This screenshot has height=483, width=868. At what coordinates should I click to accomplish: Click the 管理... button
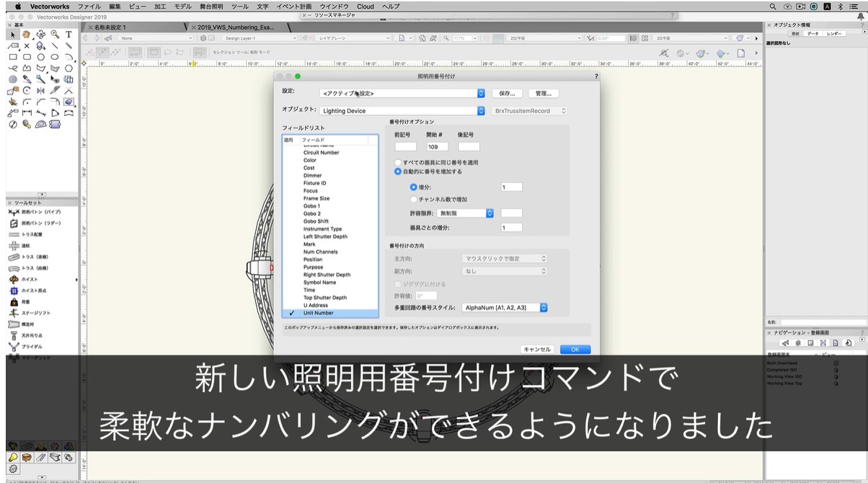[544, 93]
